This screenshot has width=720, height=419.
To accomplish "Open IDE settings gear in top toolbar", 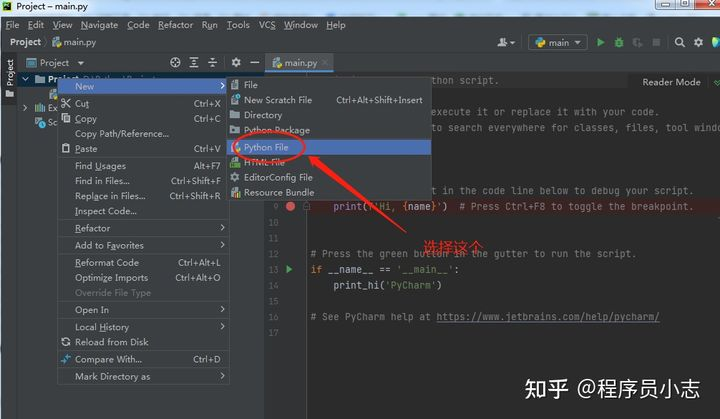I will tap(698, 42).
